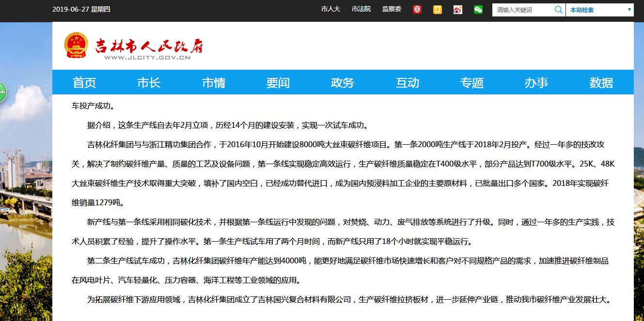Open the 市法院 link
The width and height of the screenshot is (644, 321).
(361, 9)
